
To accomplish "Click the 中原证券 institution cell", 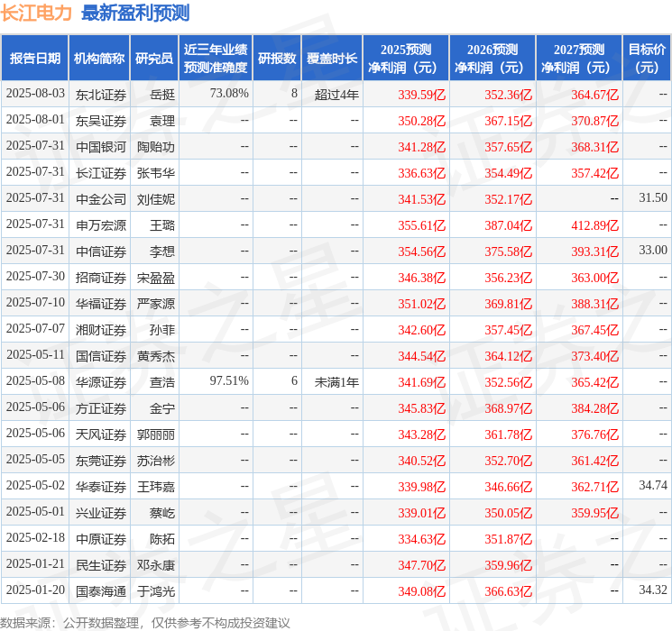I will tap(101, 539).
